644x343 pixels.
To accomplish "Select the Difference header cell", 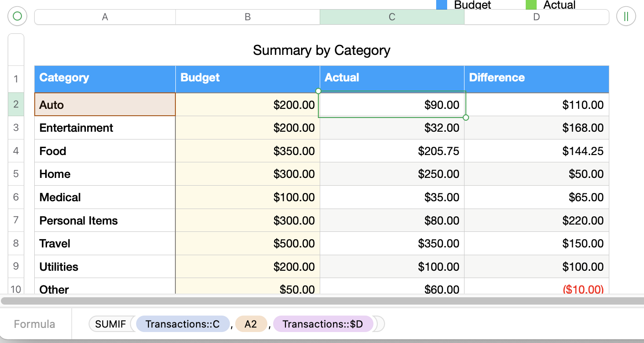I will point(536,78).
